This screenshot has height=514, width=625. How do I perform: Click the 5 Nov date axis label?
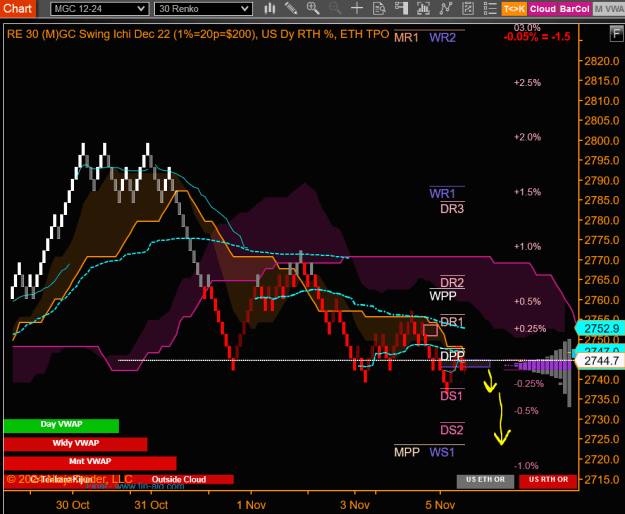point(440,505)
